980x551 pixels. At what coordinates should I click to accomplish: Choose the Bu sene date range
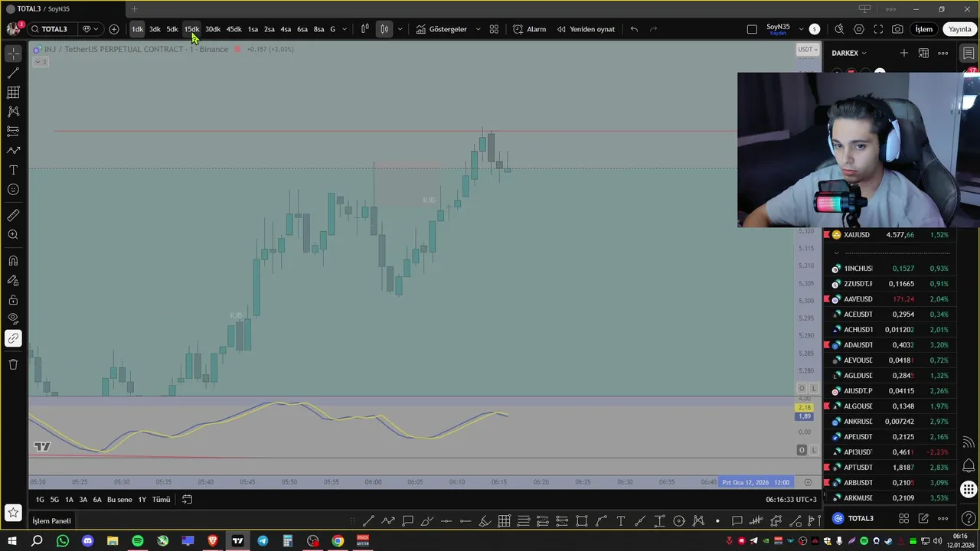point(119,500)
